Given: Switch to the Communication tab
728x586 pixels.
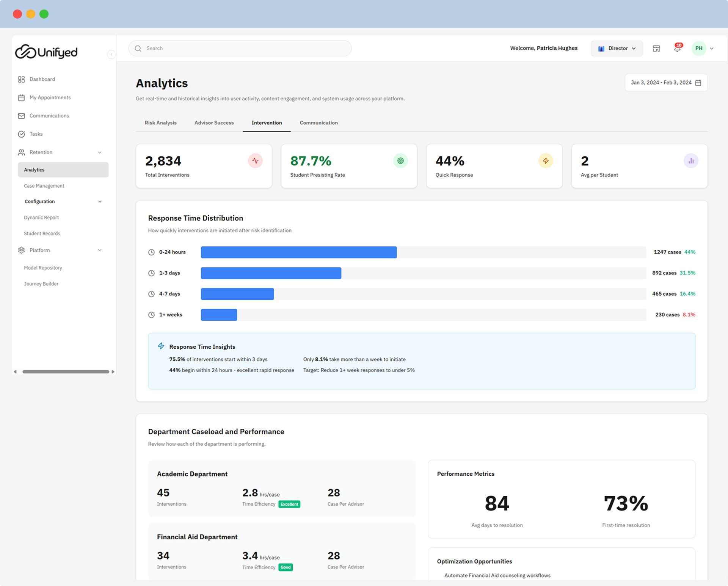Looking at the screenshot, I should [x=318, y=123].
